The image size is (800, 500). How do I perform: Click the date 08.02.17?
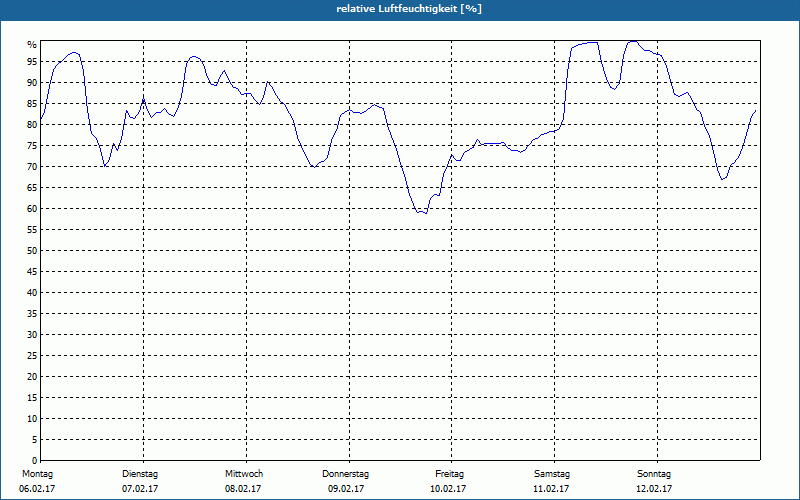point(243,489)
